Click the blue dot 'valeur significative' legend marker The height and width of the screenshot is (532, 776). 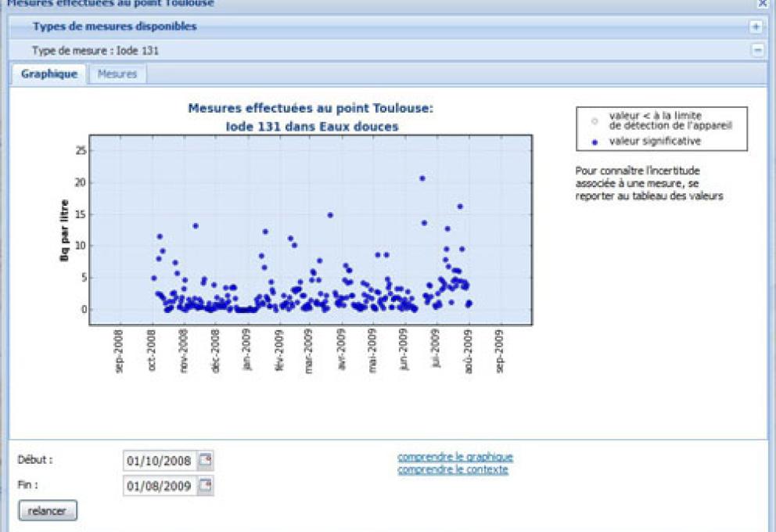pyautogui.click(x=594, y=142)
